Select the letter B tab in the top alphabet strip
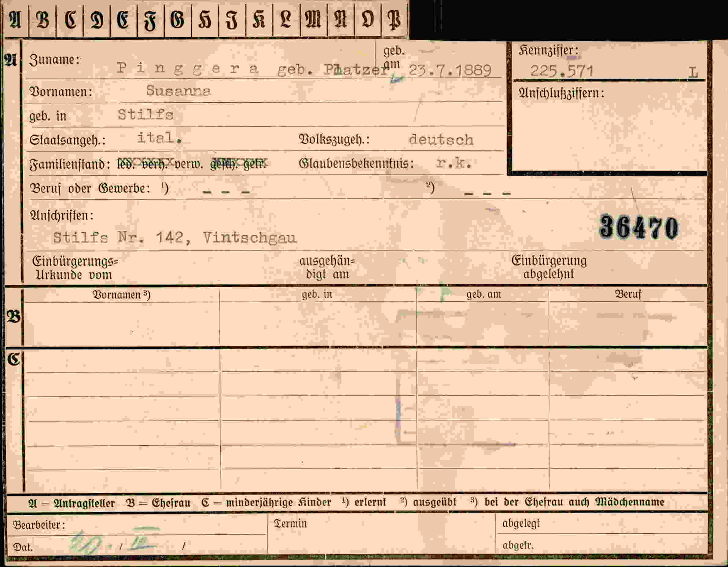 point(43,20)
